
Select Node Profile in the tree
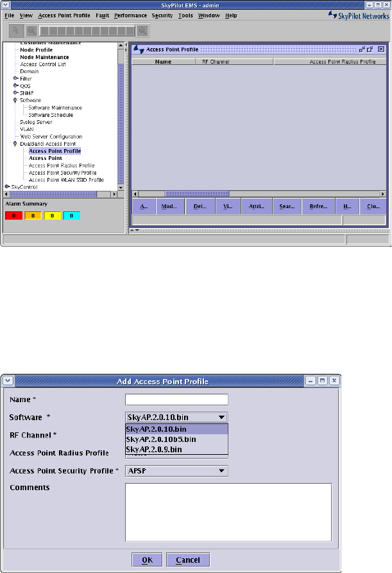click(36, 49)
